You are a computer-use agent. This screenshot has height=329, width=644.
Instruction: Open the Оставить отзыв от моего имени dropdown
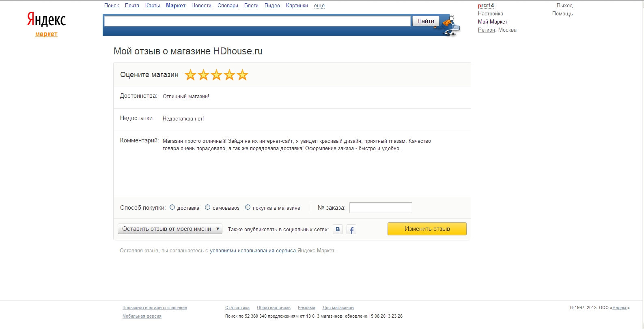pyautogui.click(x=170, y=229)
